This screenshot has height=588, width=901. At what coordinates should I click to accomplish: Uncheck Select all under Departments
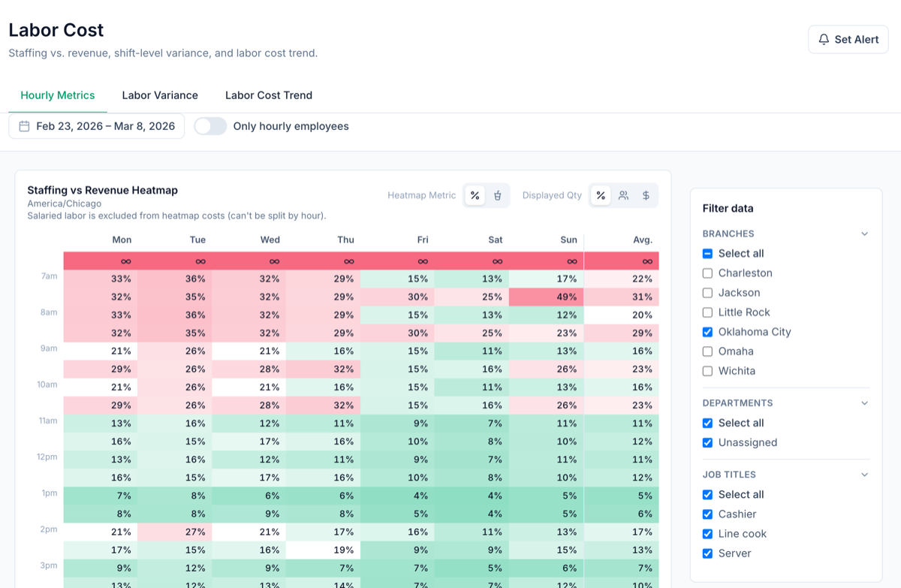point(707,423)
